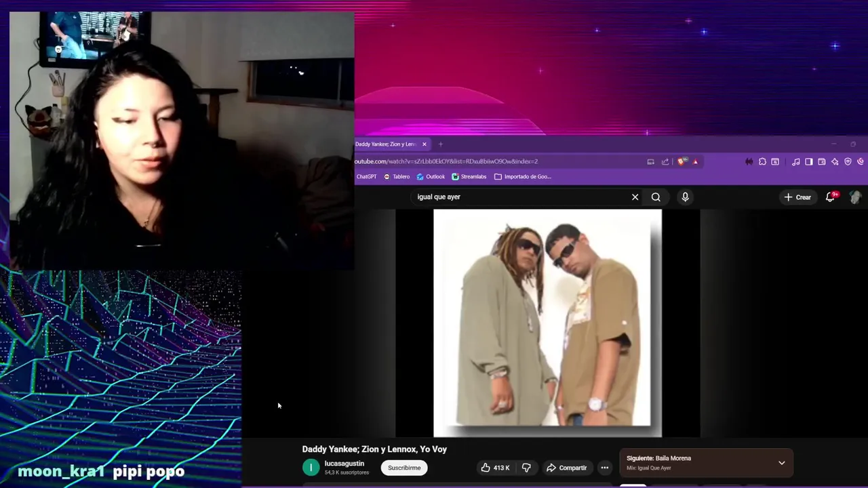The height and width of the screenshot is (488, 868).
Task: Open a new browser tab with plus
Action: tap(440, 144)
